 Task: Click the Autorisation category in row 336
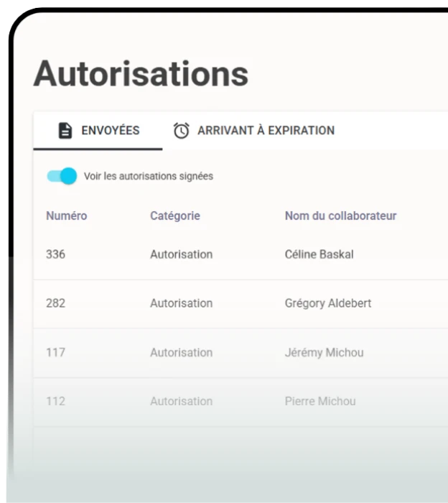[x=181, y=254]
